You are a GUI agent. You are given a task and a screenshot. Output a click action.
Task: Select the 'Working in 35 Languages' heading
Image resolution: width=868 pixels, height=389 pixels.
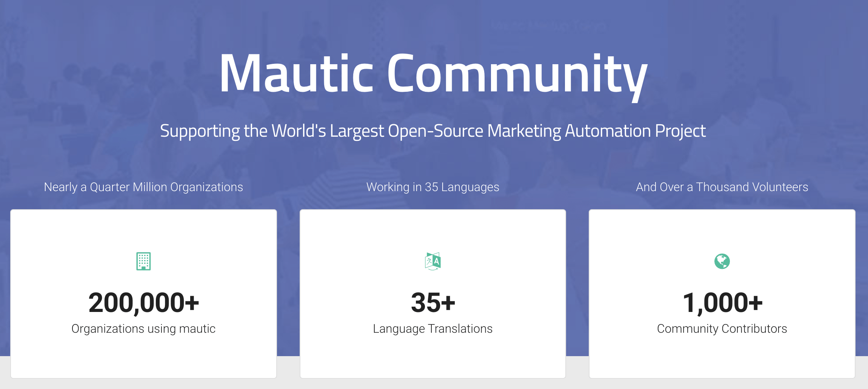(x=432, y=187)
